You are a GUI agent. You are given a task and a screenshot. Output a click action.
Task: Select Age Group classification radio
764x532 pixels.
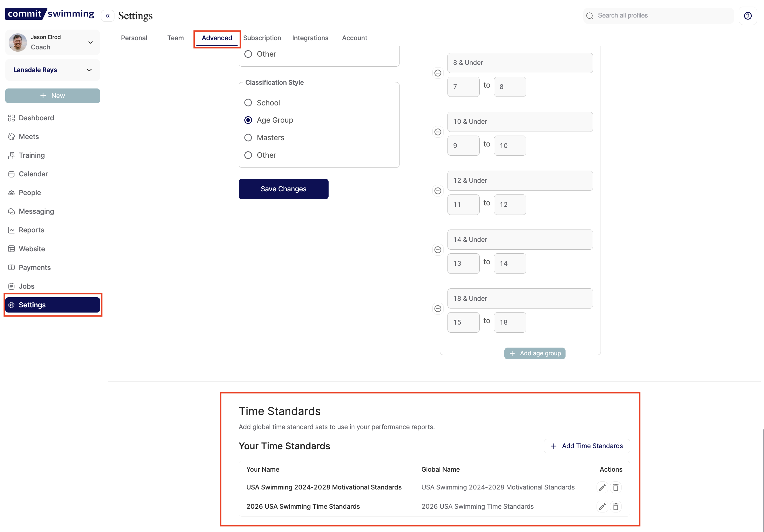248,120
